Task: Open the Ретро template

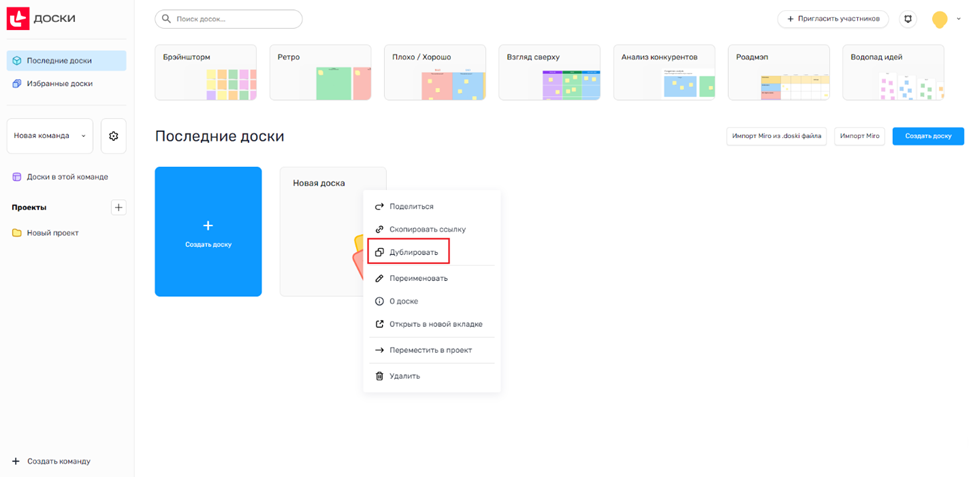Action: (320, 72)
